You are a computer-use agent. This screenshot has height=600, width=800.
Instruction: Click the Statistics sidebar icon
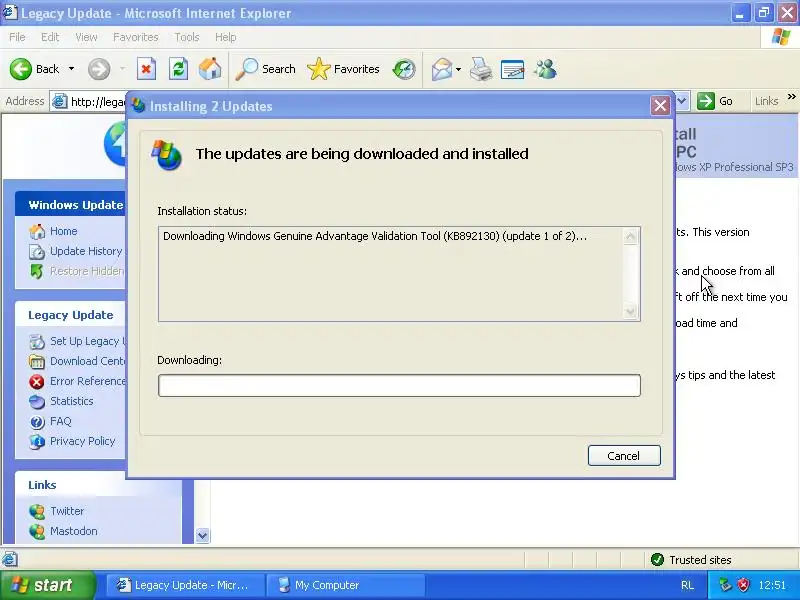point(37,402)
